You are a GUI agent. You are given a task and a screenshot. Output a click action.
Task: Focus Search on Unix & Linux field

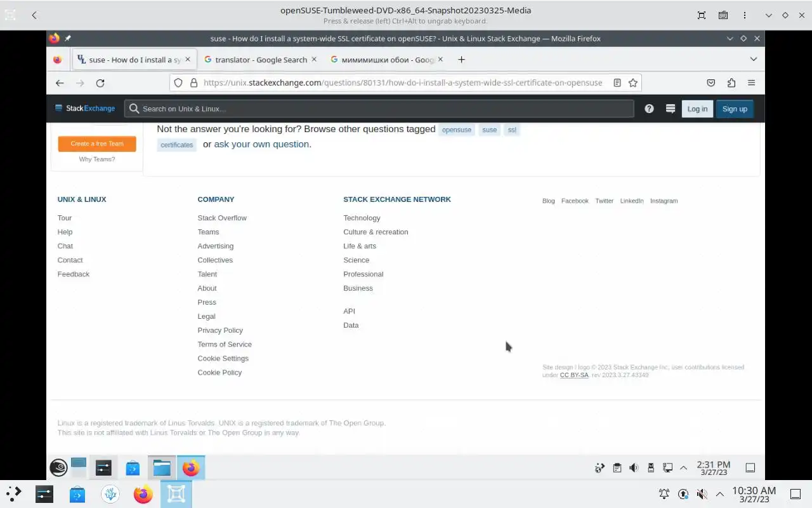(x=379, y=109)
